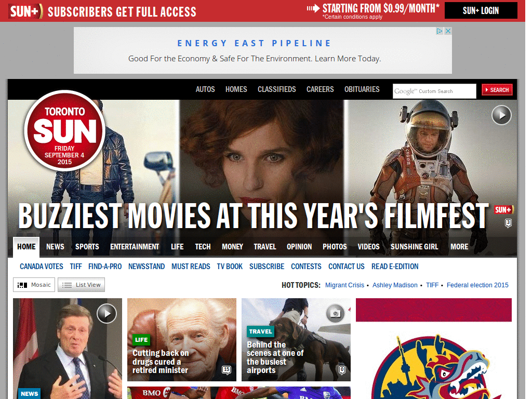
Task: Open comments on the airport travel story
Action: 342,370
